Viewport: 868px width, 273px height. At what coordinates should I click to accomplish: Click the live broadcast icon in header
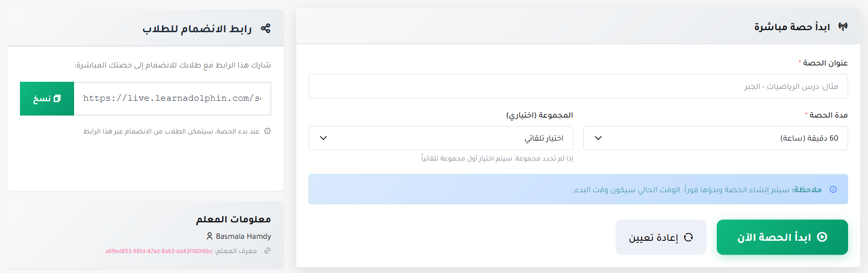click(x=843, y=27)
